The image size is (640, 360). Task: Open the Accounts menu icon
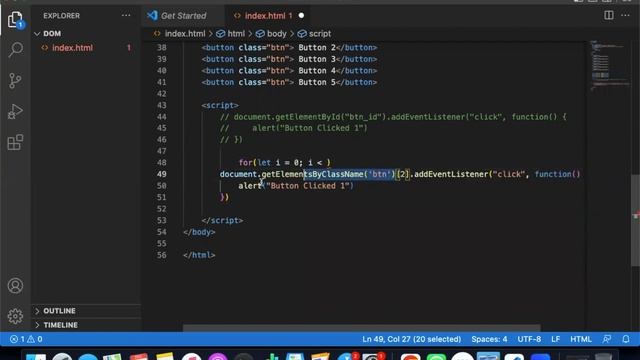15,285
